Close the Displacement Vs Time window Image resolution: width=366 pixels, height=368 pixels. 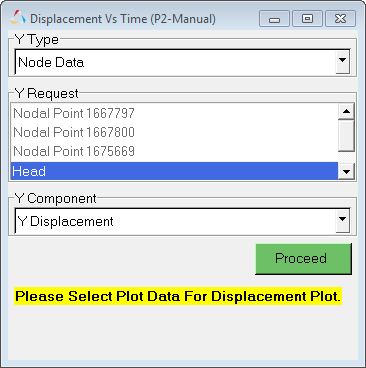(340, 19)
